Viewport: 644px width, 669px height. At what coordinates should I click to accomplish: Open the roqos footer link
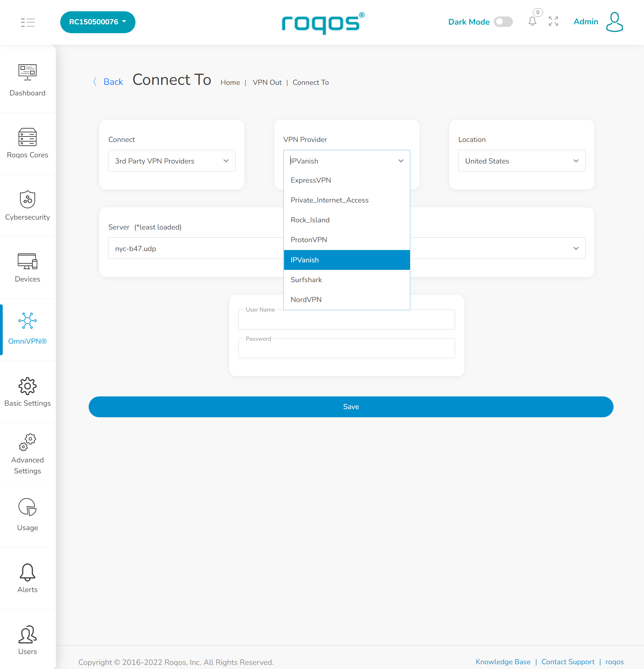[x=615, y=662]
